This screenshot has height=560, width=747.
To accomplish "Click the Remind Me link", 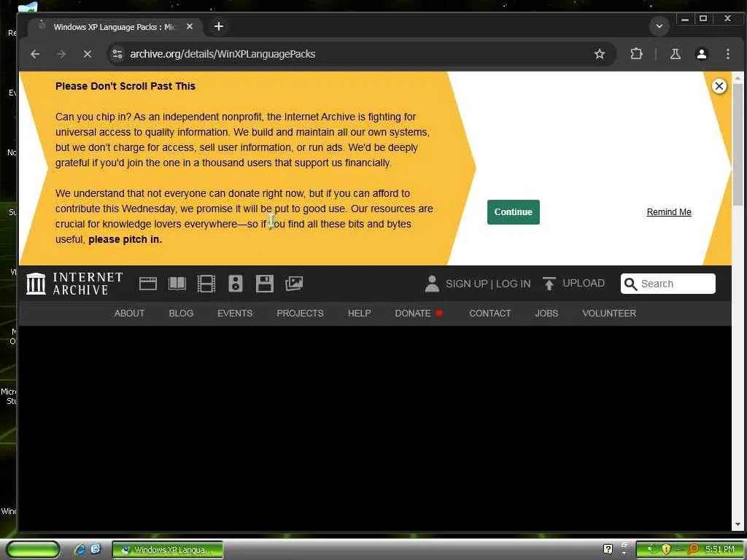I will click(669, 212).
